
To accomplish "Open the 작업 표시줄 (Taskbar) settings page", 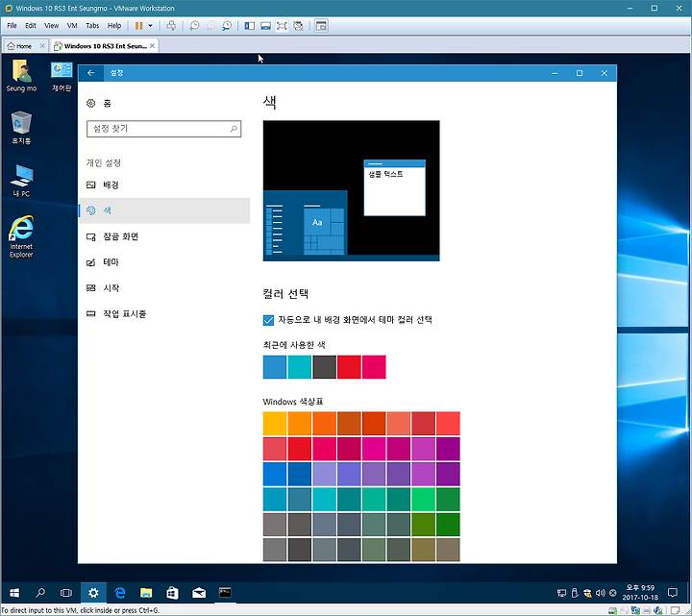I will tap(164, 313).
